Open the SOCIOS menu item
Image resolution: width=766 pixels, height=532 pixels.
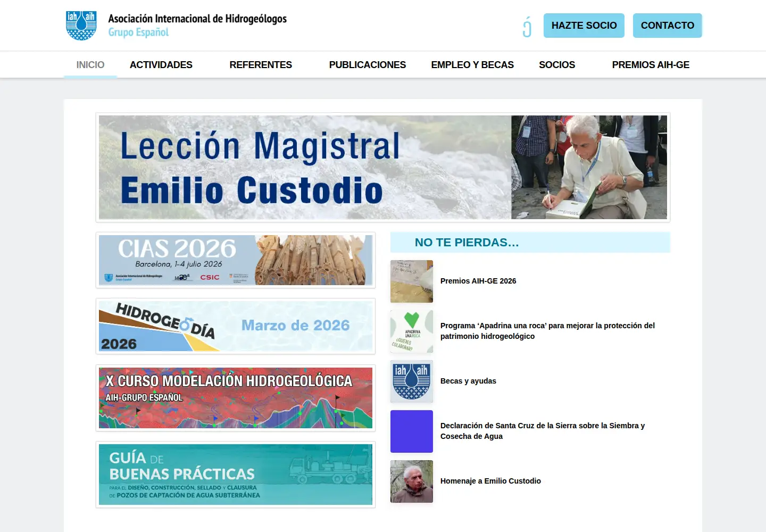[x=557, y=65]
